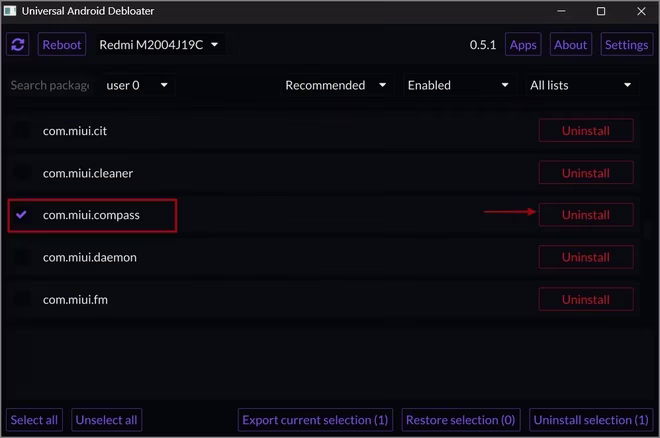Open the Recommended filter dropdown
The image size is (660, 438).
[335, 85]
